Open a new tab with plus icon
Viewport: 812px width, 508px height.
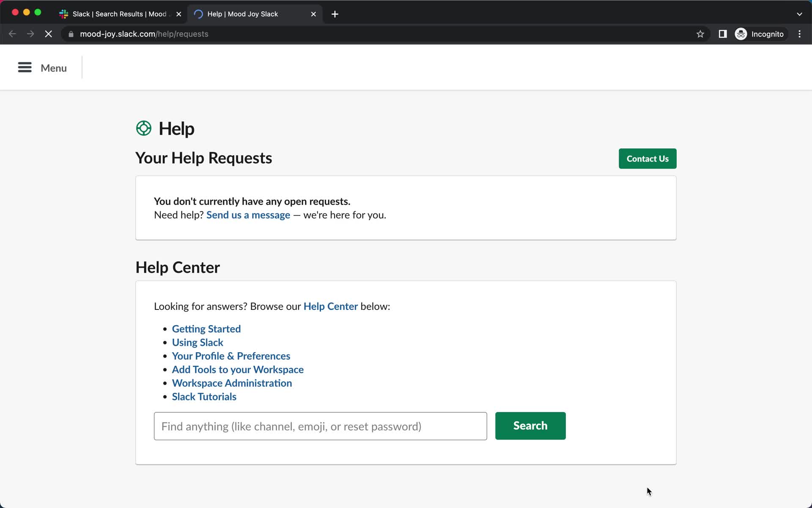[335, 14]
